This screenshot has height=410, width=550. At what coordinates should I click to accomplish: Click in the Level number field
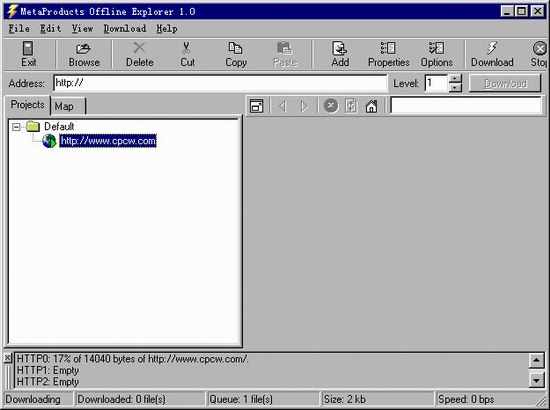[x=436, y=83]
